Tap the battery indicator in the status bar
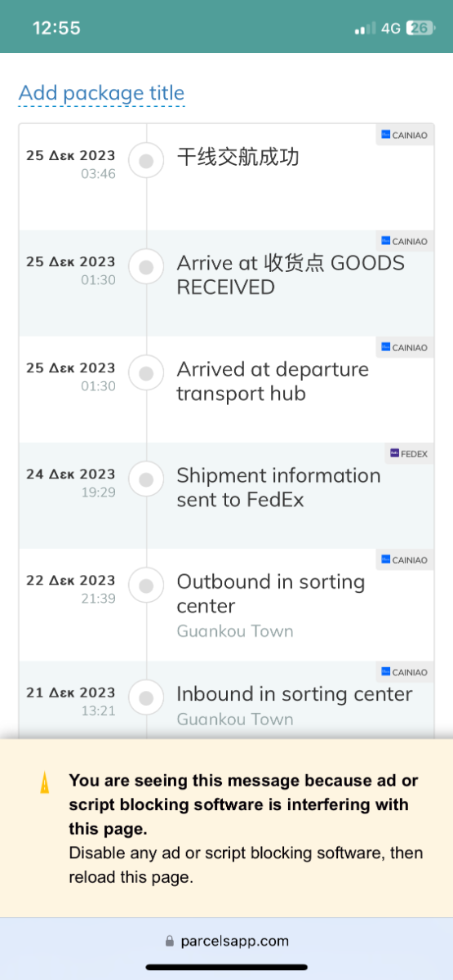Screen dimensions: 453x980 pos(420,28)
